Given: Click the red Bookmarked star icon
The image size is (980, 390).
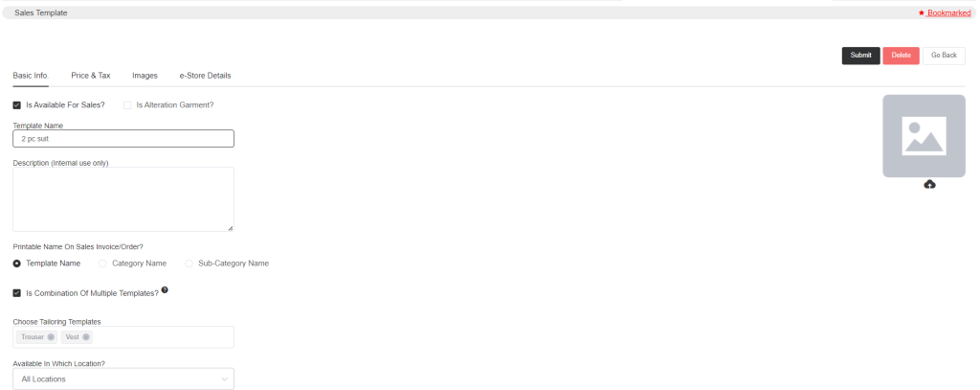Looking at the screenshot, I should [922, 12].
